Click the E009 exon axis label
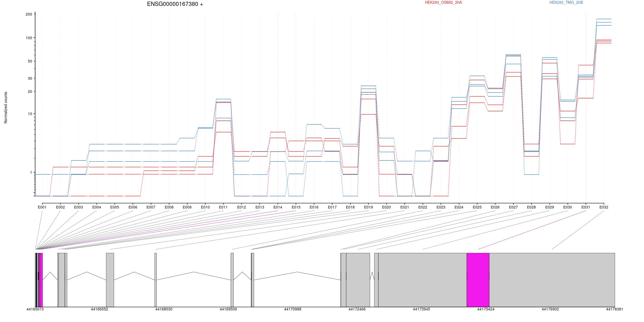Viewport: 644px width, 322px height. (187, 207)
